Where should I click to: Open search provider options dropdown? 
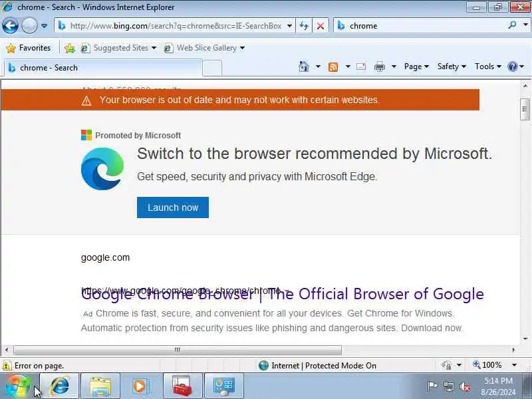pyautogui.click(x=525, y=25)
